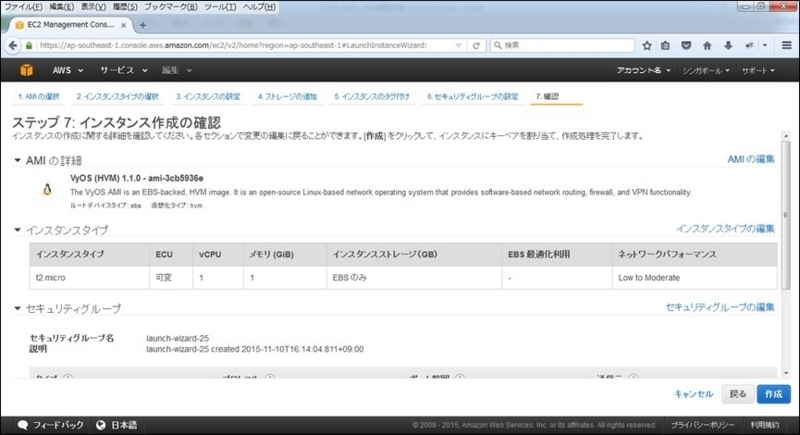Open the 編集 menu in the menu bar

coord(62,7)
